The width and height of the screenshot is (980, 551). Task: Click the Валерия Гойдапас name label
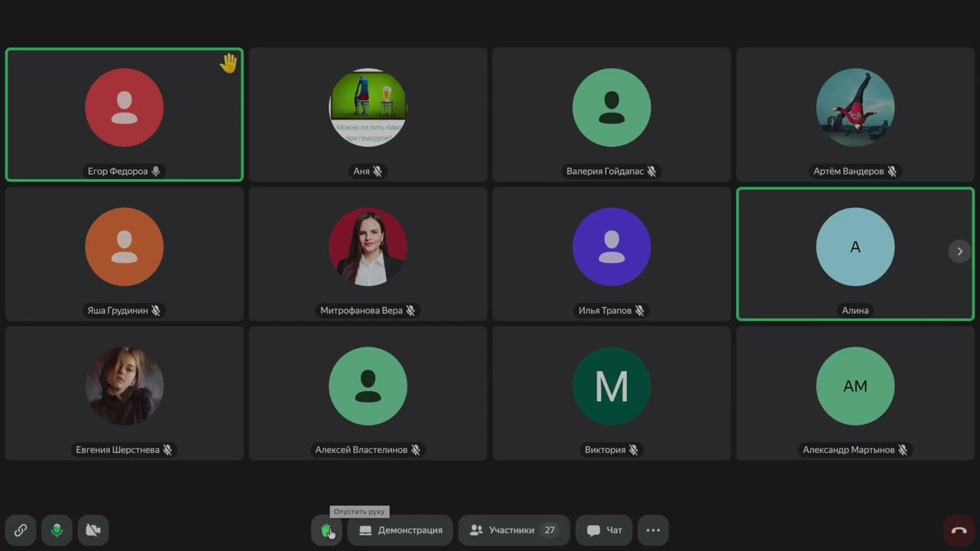tap(605, 171)
